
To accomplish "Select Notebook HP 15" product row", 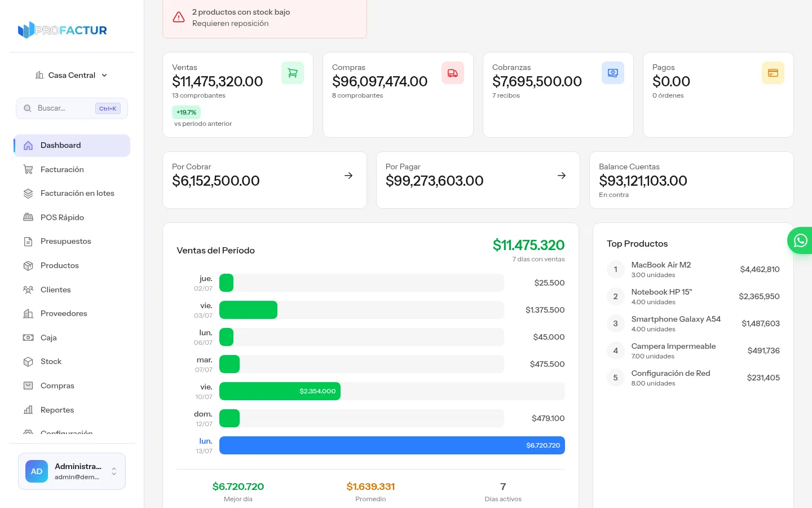I will point(693,296).
